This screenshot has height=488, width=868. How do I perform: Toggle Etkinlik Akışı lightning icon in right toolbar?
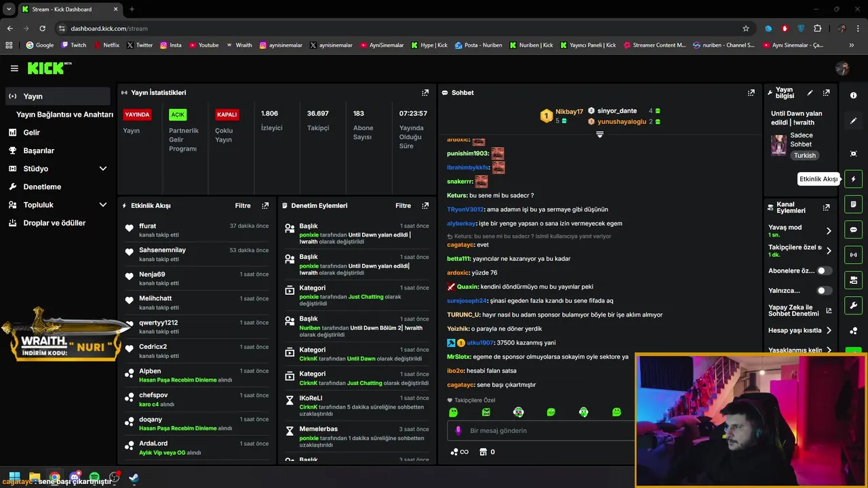tap(853, 179)
